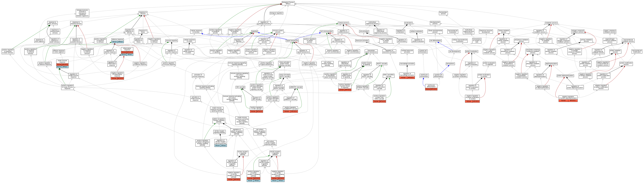Click 'phosphate-containing compound metabolic process' node
Screen dimensions: 644x183
pyautogui.click(x=533, y=51)
